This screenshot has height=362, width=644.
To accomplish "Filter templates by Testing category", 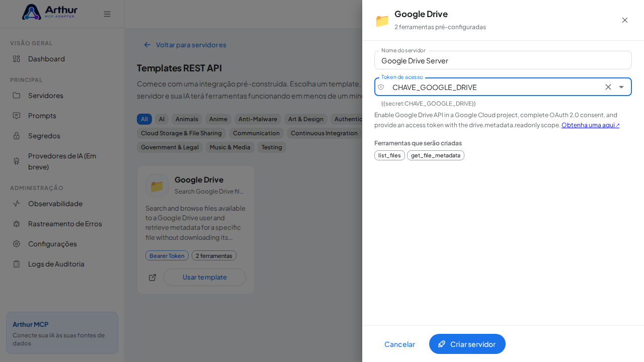I will (272, 147).
